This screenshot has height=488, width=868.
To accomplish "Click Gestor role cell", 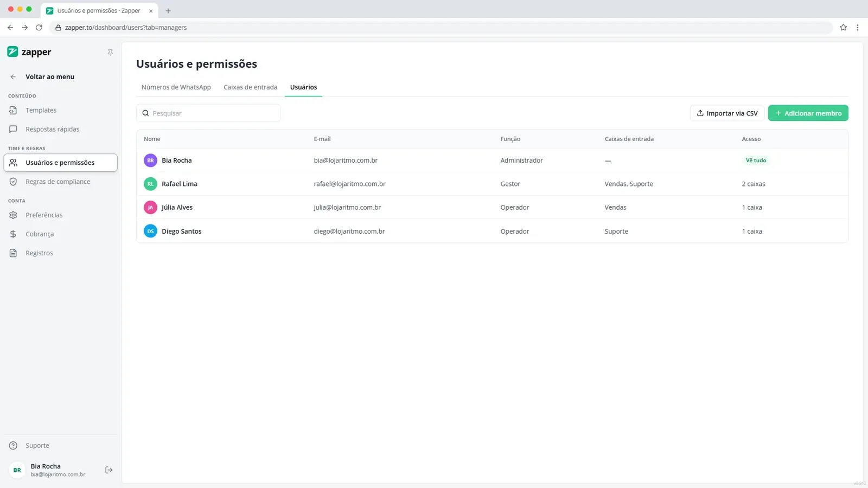I will click(510, 184).
